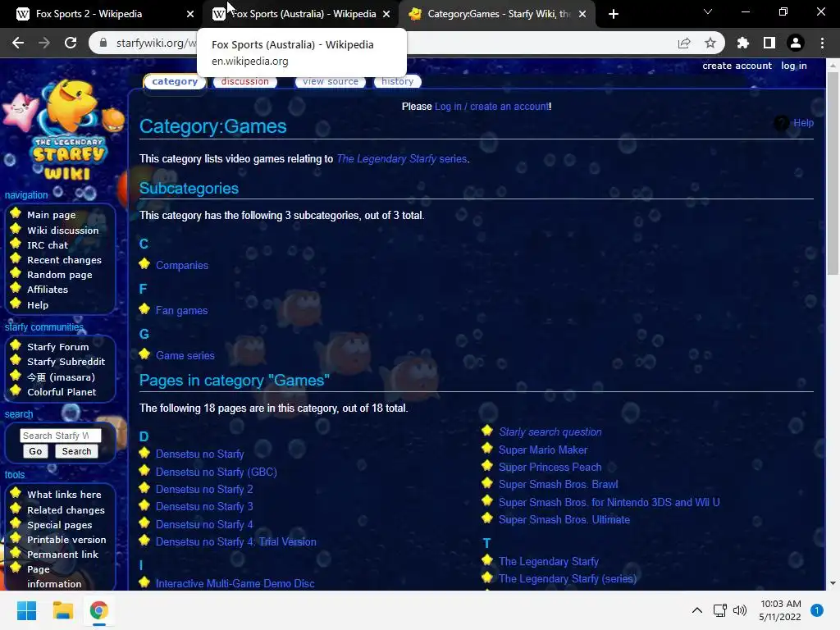View site security lock info
Screen dimensions: 840x630
click(x=103, y=43)
